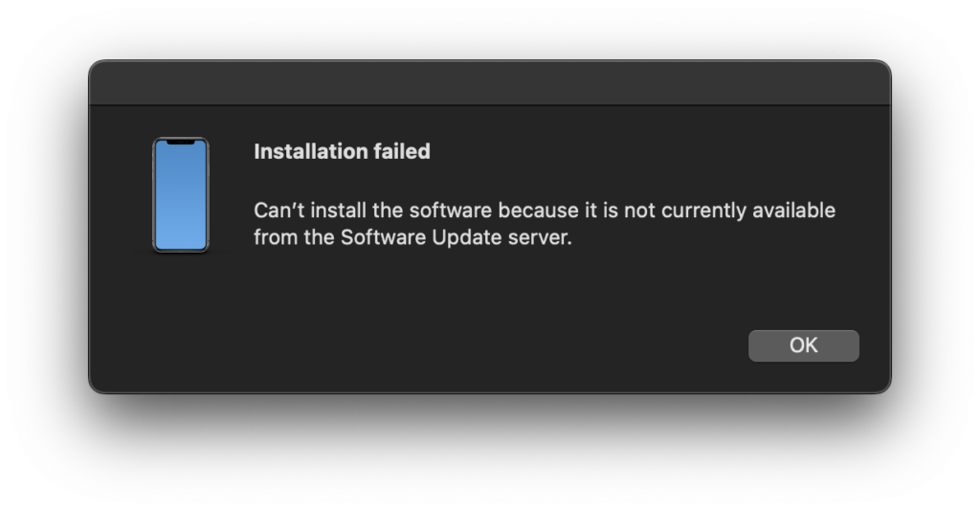
Task: Click the blue screen of the phone icon
Action: click(x=181, y=197)
